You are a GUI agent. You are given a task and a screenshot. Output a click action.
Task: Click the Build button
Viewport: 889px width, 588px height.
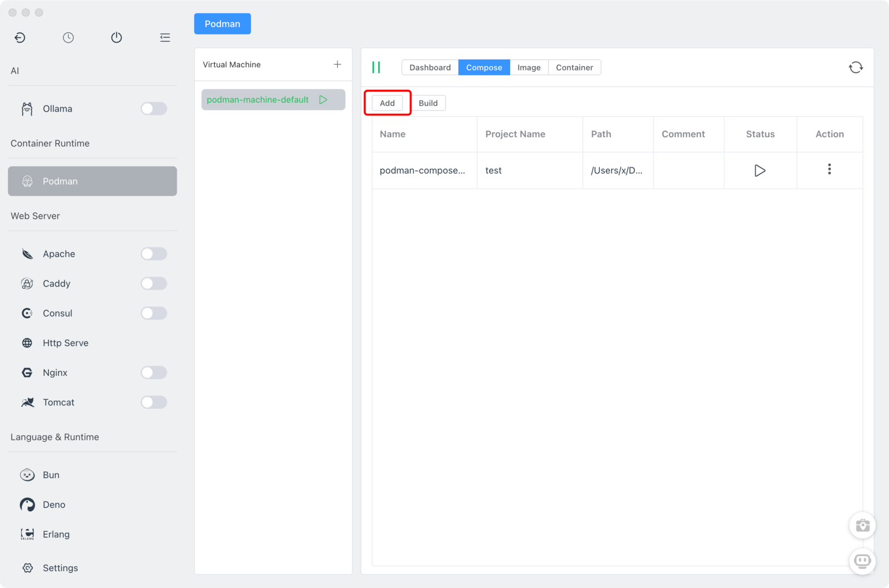pyautogui.click(x=428, y=103)
